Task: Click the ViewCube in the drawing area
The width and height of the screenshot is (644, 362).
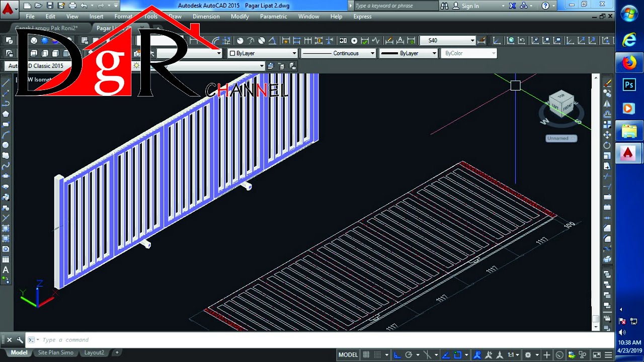Action: click(560, 105)
